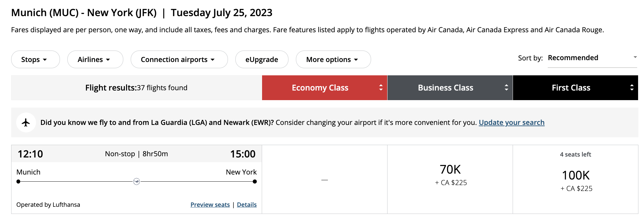
Task: Open the Preview seats link
Action: pyautogui.click(x=210, y=205)
